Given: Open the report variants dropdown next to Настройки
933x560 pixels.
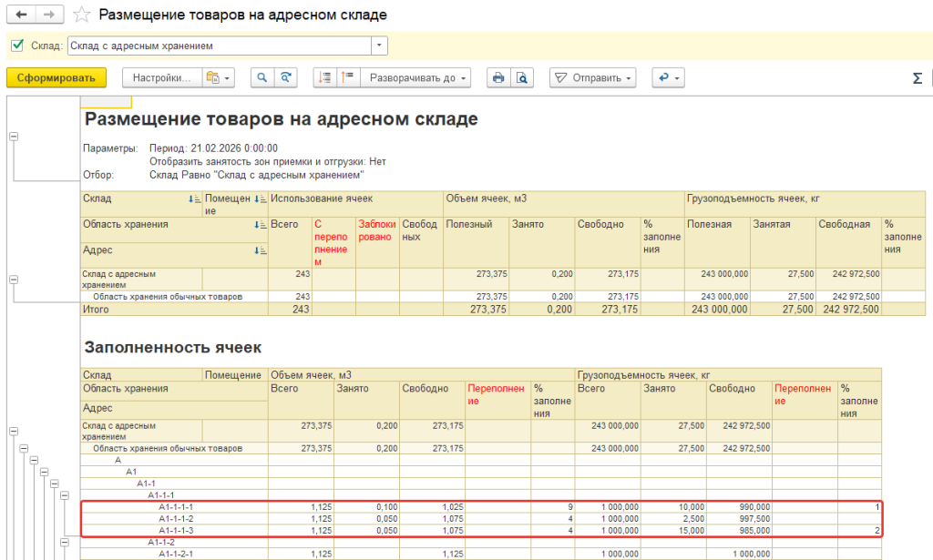Looking at the screenshot, I should tap(220, 78).
